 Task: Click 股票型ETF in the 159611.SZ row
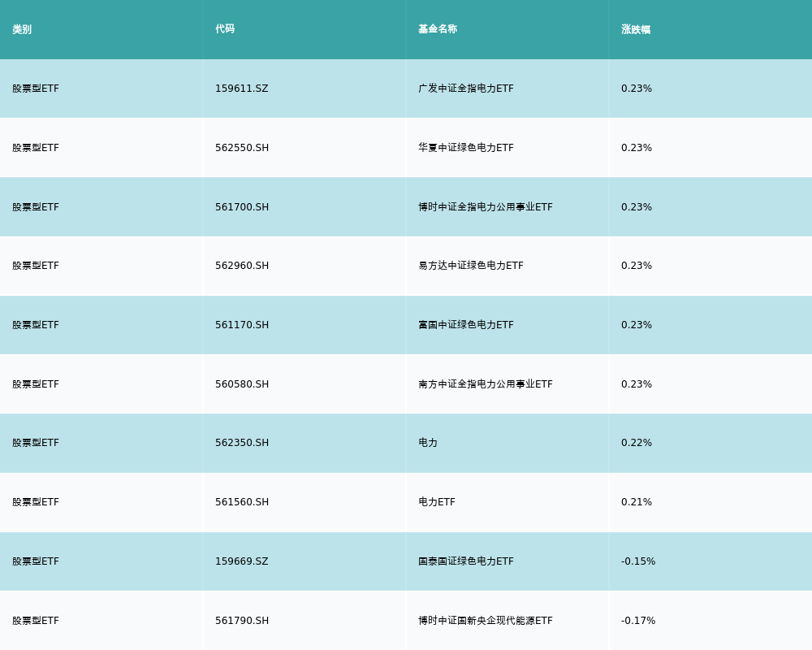click(36, 89)
